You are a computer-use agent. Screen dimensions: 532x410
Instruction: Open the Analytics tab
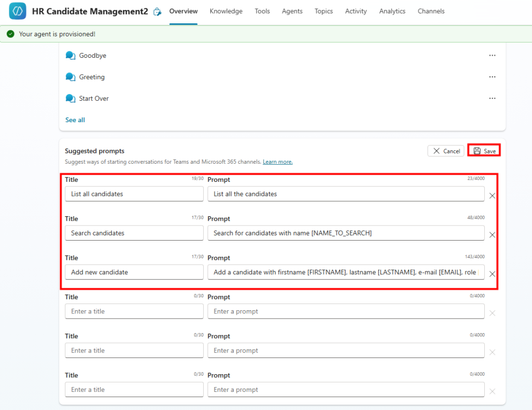point(392,11)
